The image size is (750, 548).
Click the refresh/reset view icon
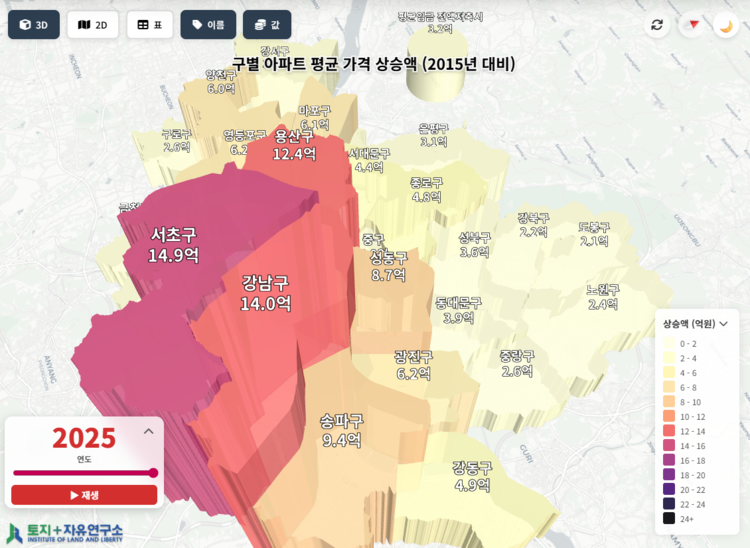(x=657, y=25)
